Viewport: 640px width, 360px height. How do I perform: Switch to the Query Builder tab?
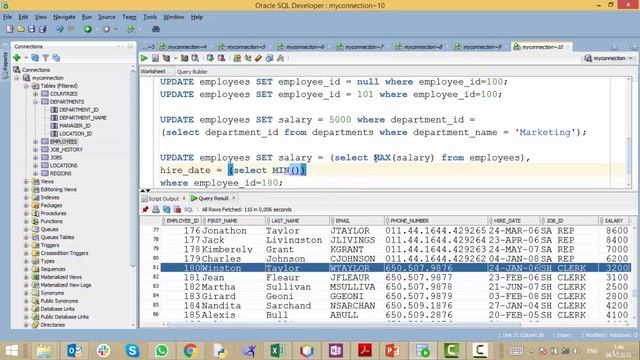(x=192, y=72)
